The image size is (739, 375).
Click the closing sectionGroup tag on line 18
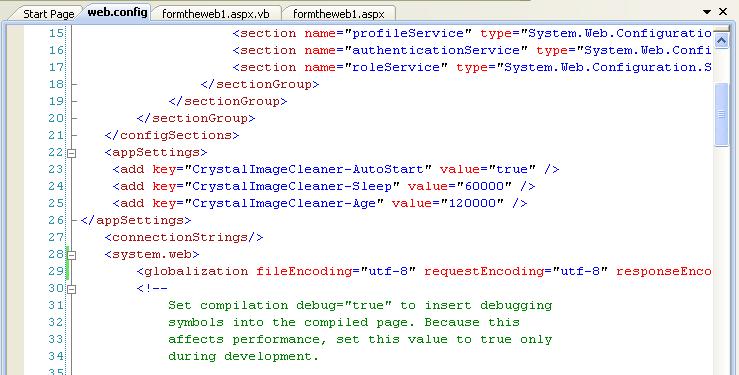pos(260,84)
